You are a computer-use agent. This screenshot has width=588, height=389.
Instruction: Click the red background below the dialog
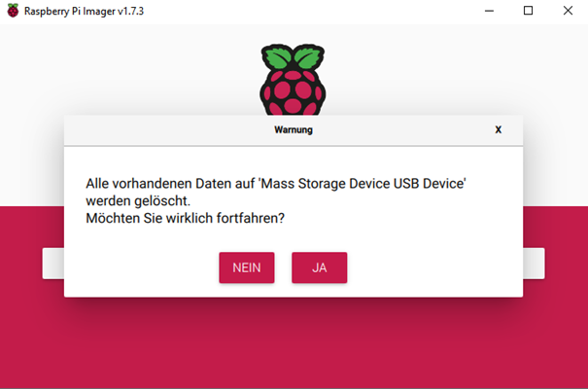coord(294,343)
